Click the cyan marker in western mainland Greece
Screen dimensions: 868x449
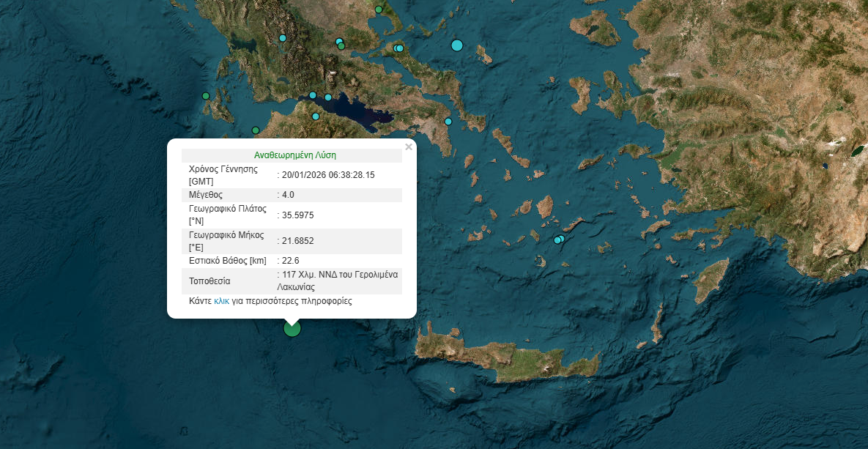pos(283,38)
